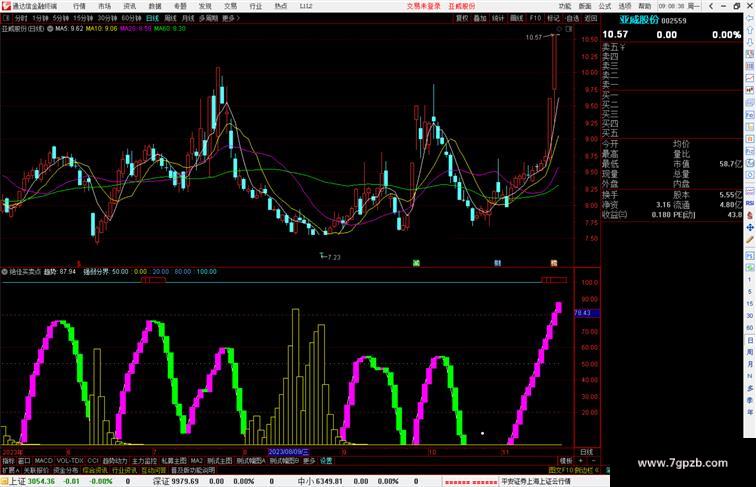Click the 画线 draw line button
Image resolution: width=756 pixels, height=487 pixels.
pyautogui.click(x=516, y=18)
